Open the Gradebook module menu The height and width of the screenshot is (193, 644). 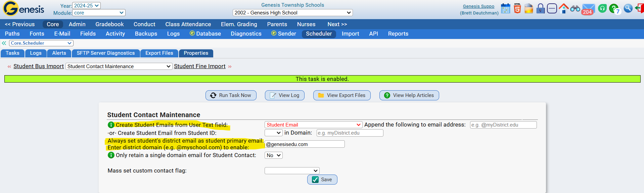[109, 24]
